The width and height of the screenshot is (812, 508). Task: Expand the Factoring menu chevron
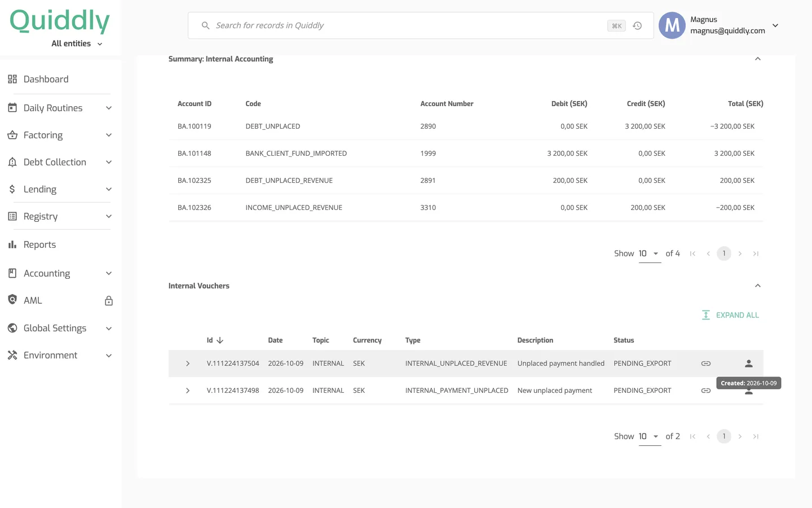[x=109, y=135]
